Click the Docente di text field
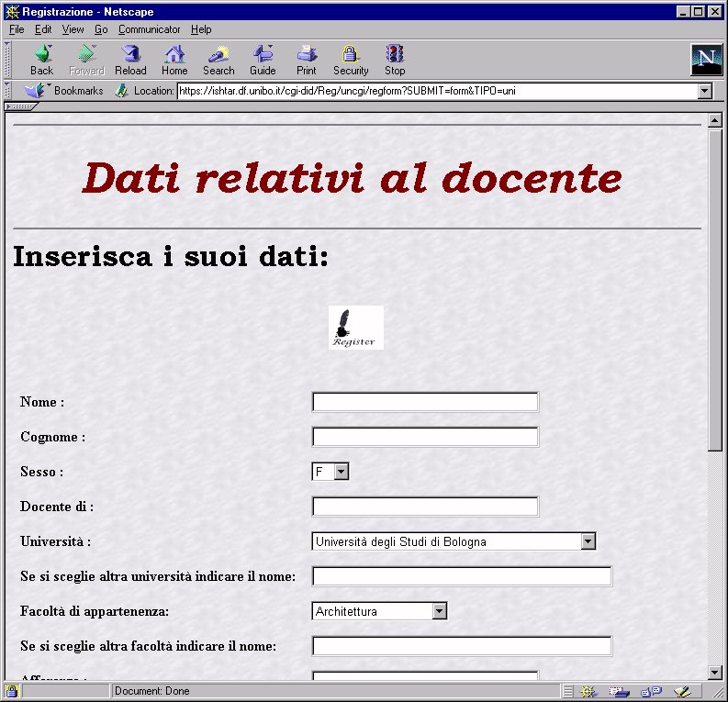 click(x=425, y=507)
